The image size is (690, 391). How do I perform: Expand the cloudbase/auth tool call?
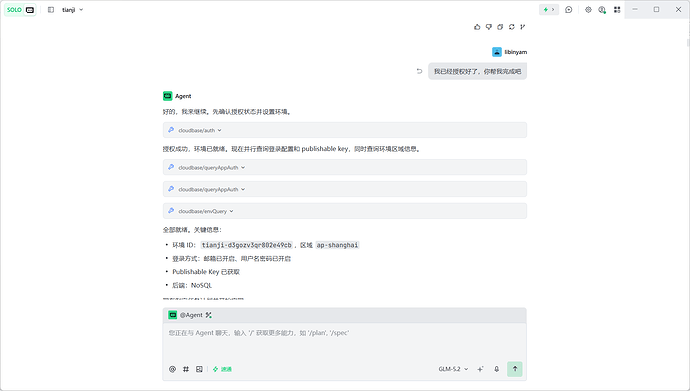(345, 130)
